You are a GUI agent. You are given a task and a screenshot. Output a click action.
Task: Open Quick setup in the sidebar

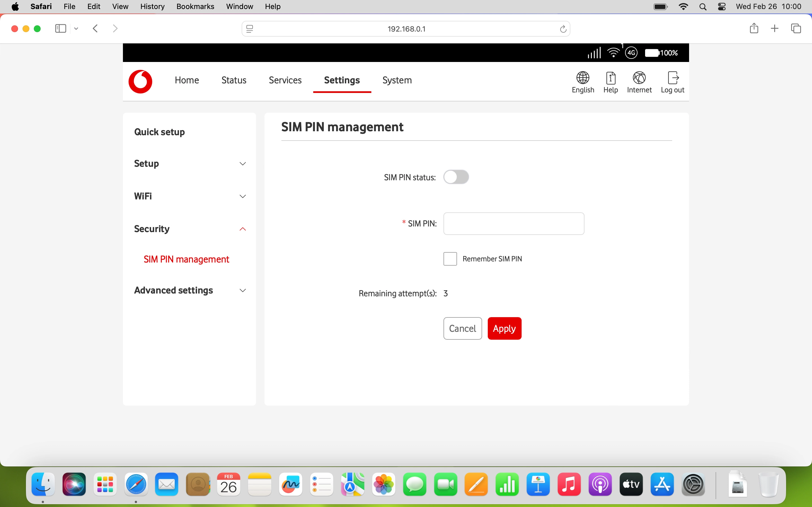pyautogui.click(x=159, y=132)
